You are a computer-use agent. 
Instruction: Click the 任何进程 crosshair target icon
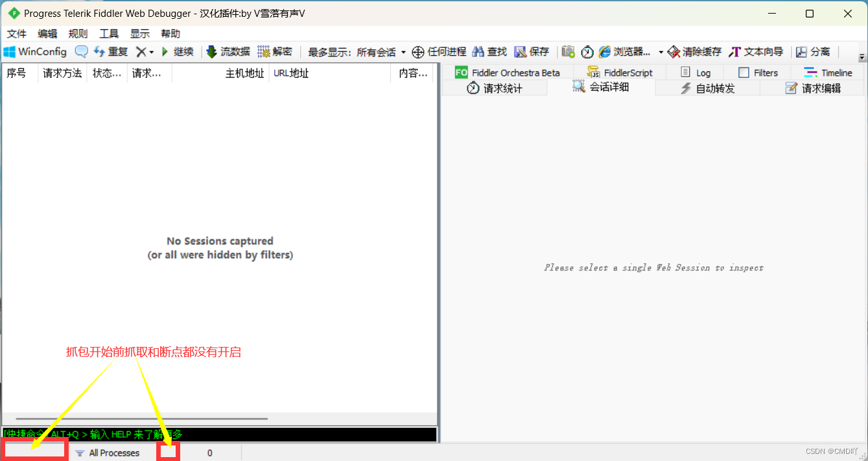[x=418, y=52]
